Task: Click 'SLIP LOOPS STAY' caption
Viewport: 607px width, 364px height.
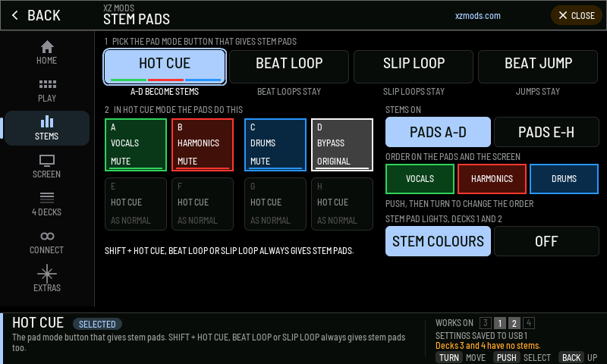Action: click(x=414, y=92)
